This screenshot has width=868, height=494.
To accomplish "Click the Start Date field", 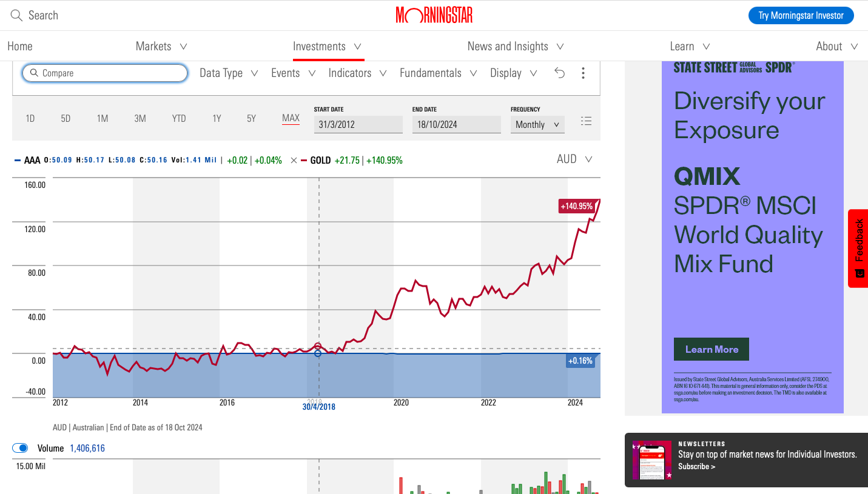I will [358, 124].
